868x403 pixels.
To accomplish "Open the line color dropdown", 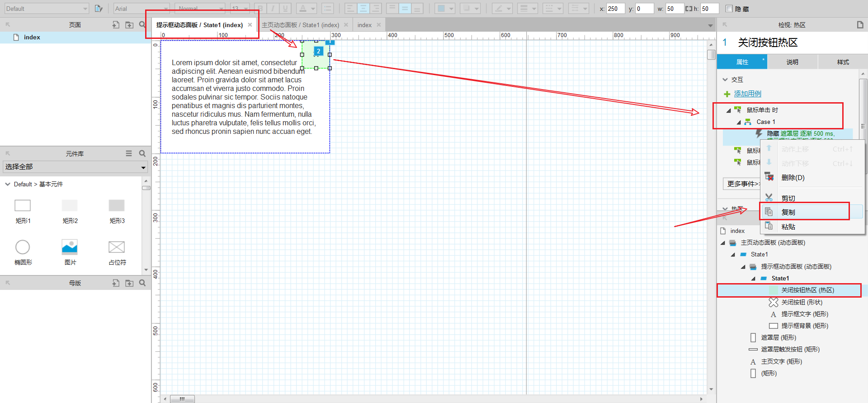I will (502, 8).
